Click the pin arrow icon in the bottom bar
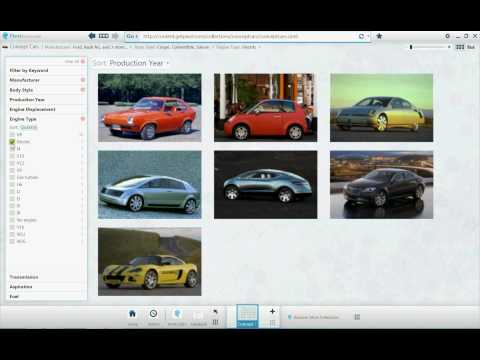480x360 pixels. [215, 311]
